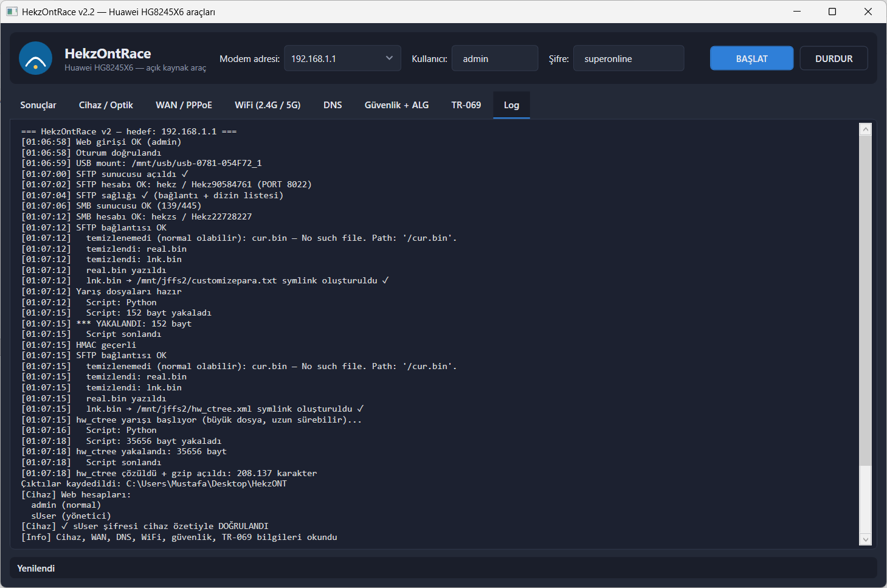Image resolution: width=887 pixels, height=588 pixels.
Task: Open the Modem adresi dropdown arrow
Action: click(x=389, y=58)
